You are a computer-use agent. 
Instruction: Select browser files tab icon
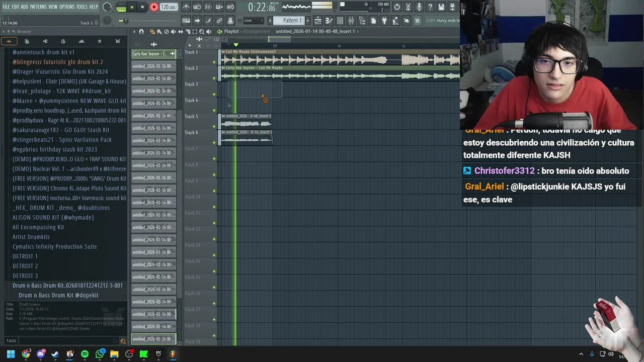(27, 41)
